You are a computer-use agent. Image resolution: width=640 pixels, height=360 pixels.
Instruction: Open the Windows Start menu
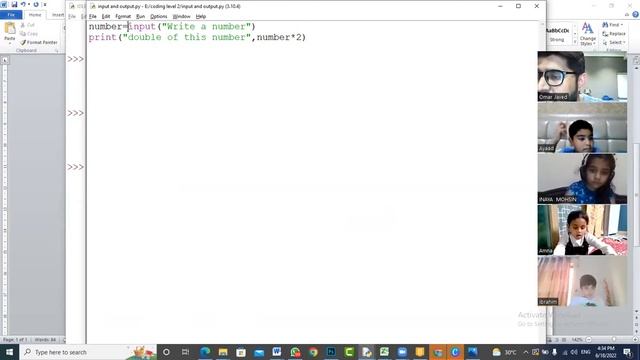(9, 352)
